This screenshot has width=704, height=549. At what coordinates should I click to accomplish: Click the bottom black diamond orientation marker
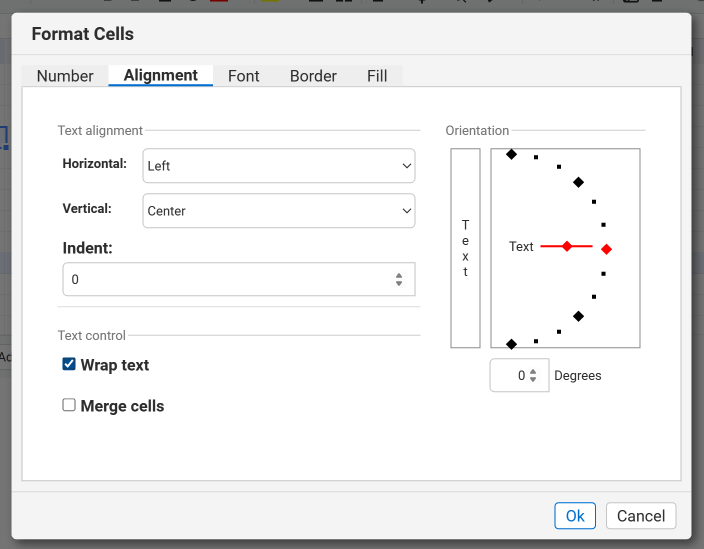click(x=511, y=344)
